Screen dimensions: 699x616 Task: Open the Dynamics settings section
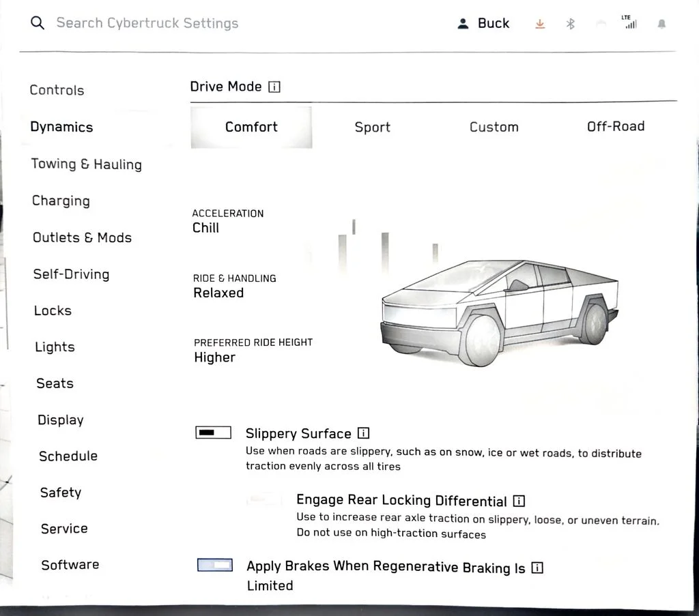tap(61, 127)
